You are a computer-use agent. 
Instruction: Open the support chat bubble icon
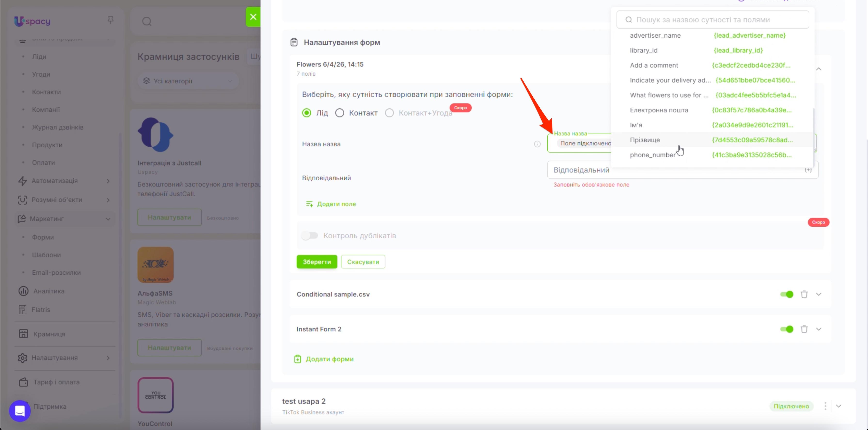(x=20, y=411)
